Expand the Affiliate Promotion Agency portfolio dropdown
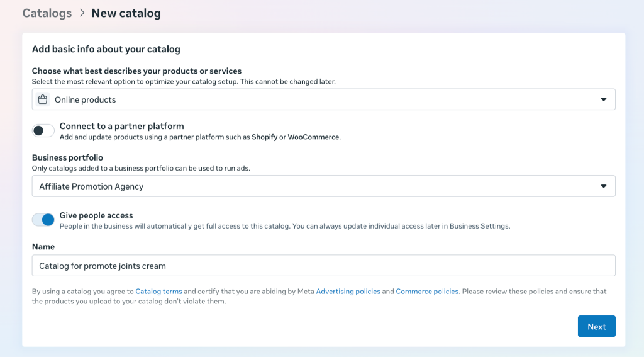Viewport: 644px width, 357px height. point(324,186)
